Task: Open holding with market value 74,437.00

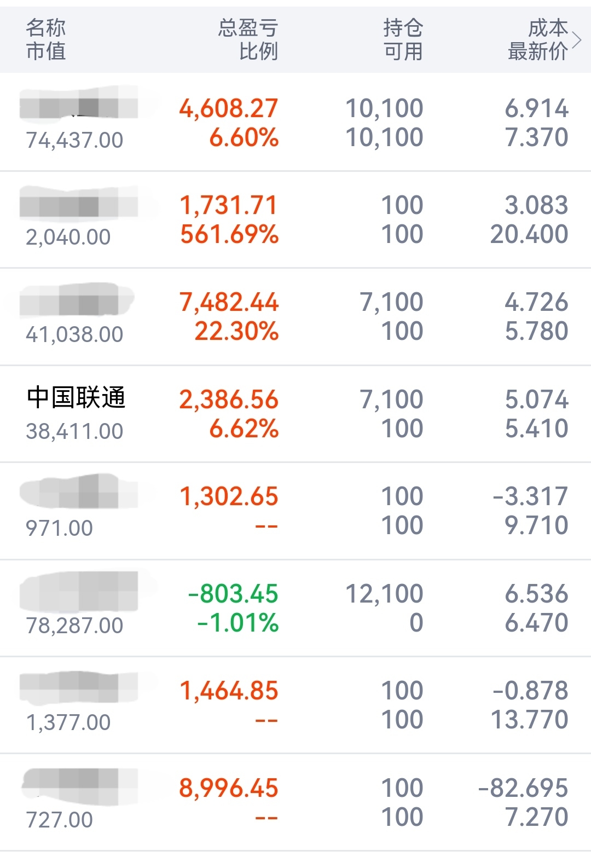Action: 296,122
